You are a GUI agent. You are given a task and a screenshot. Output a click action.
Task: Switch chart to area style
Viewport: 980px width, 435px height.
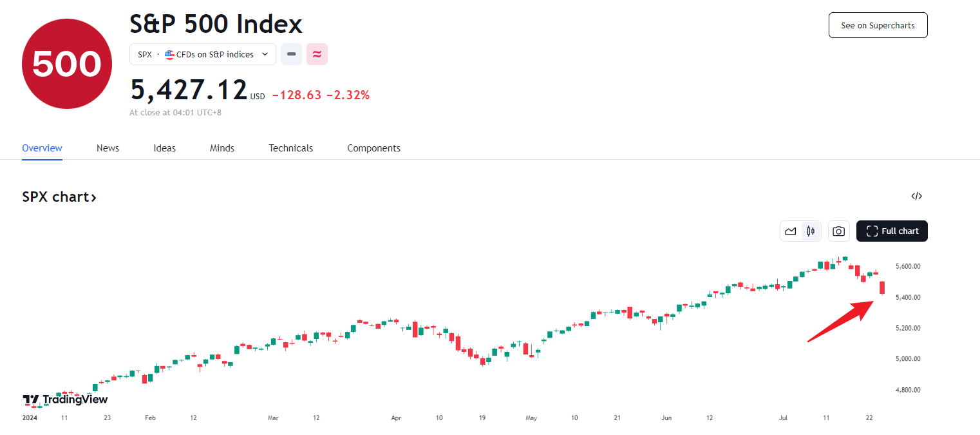coord(791,231)
